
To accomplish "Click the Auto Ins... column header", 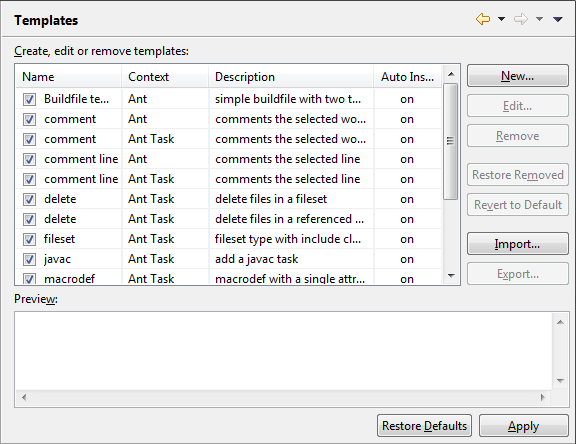I will (407, 77).
